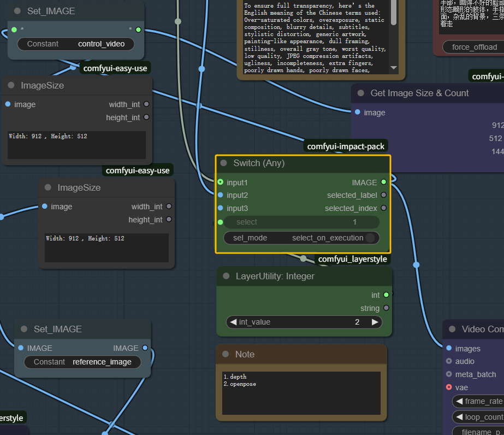The height and width of the screenshot is (435, 504).
Task: Click the down arrow of the prompt text scrollbar
Action: click(394, 68)
